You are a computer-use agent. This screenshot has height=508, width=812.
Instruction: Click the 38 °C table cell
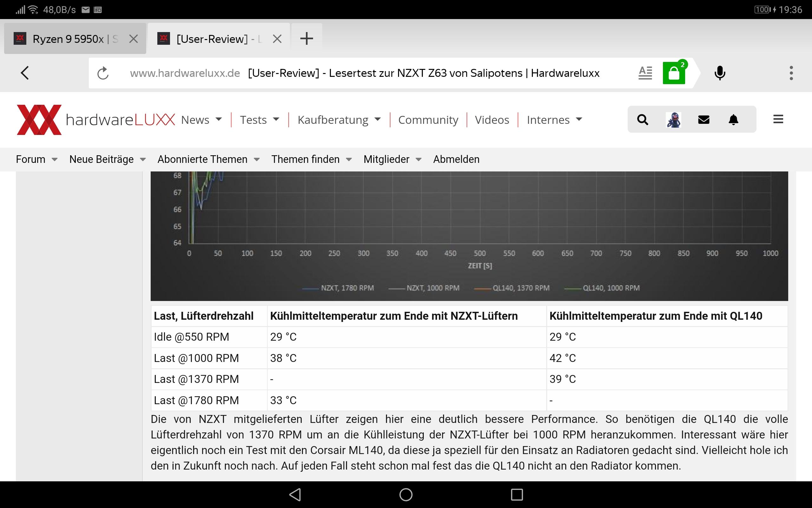click(x=407, y=358)
